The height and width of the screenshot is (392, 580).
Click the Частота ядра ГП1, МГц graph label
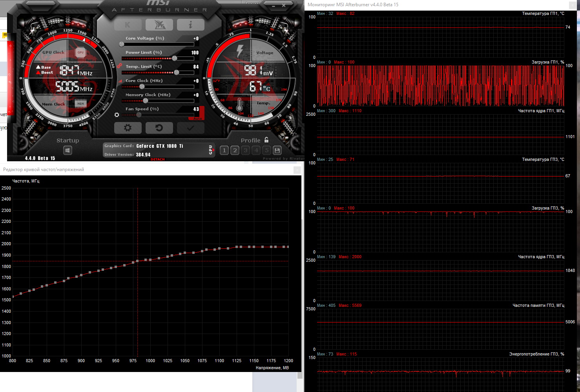[541, 111]
